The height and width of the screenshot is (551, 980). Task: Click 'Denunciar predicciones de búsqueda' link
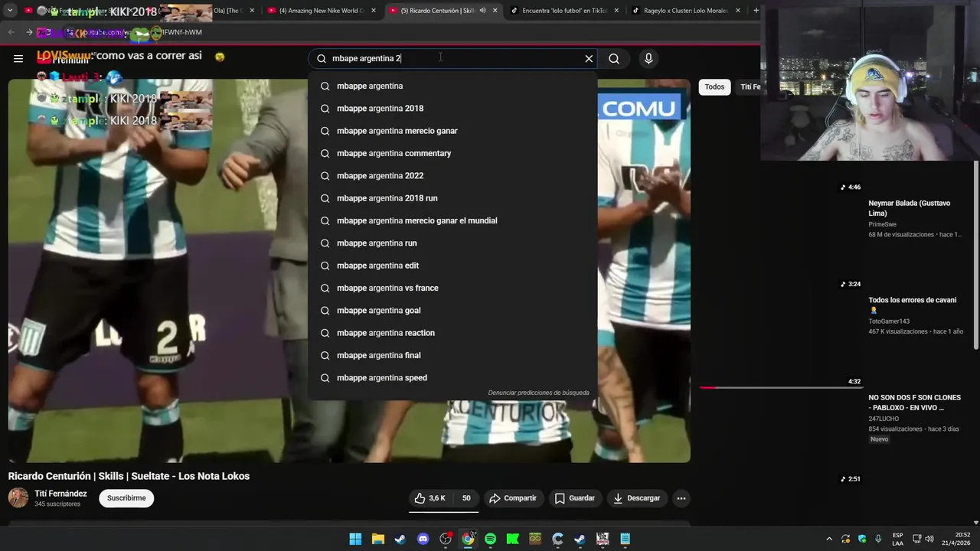538,393
